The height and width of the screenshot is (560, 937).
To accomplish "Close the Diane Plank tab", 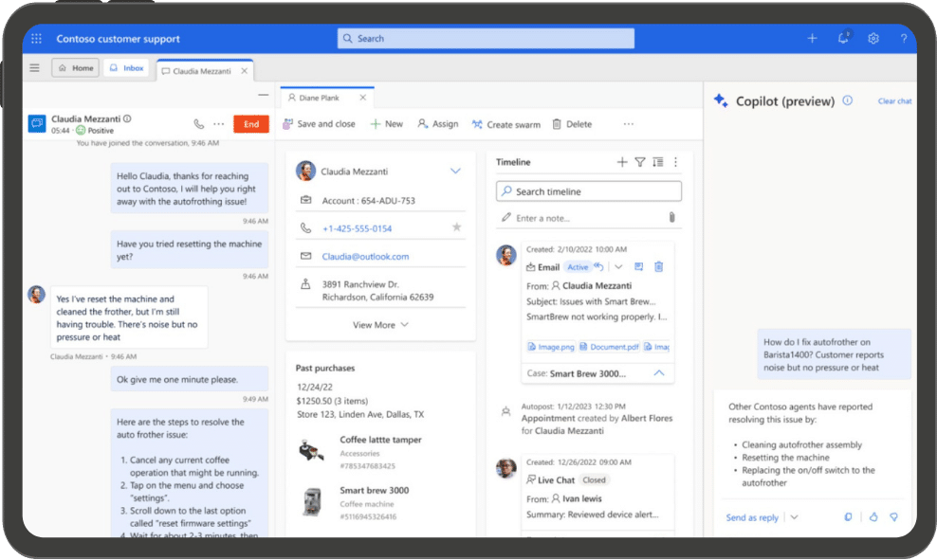I will 362,98.
